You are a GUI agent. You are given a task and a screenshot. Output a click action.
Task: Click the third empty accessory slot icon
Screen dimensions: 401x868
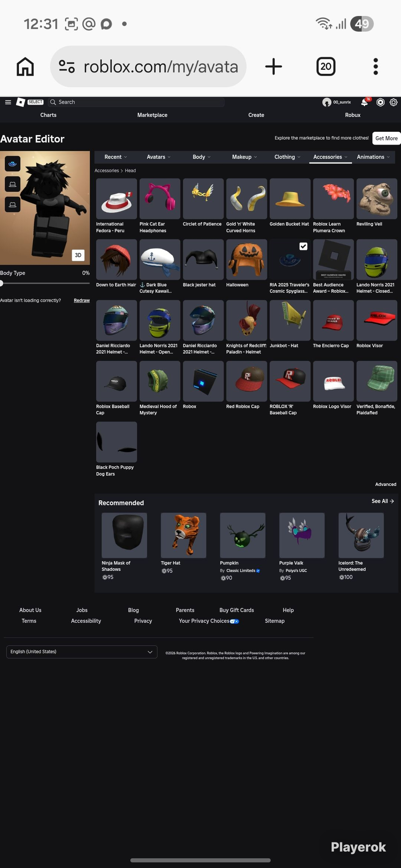pos(13,205)
